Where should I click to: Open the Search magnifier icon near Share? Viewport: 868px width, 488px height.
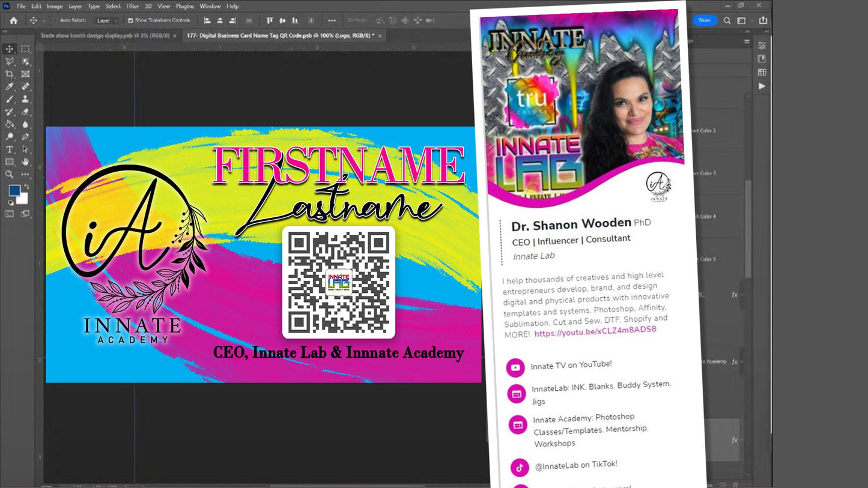[727, 20]
